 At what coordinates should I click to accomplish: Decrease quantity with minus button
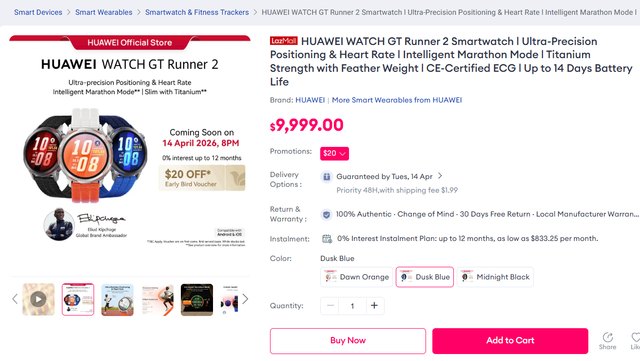330,305
